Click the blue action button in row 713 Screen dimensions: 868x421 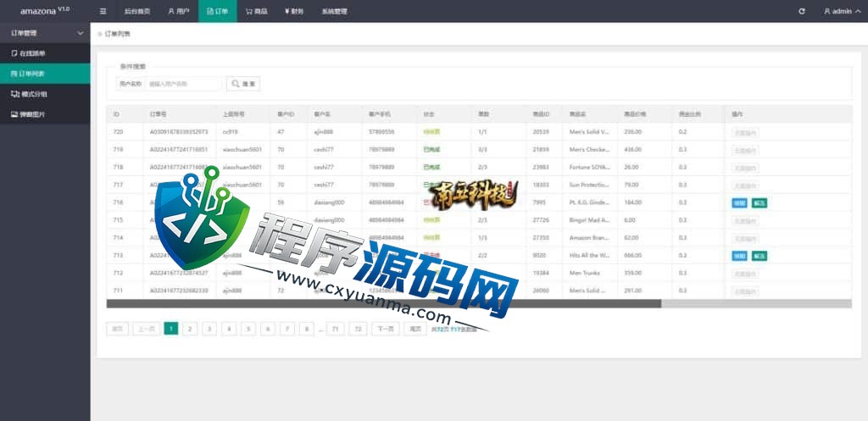point(739,256)
